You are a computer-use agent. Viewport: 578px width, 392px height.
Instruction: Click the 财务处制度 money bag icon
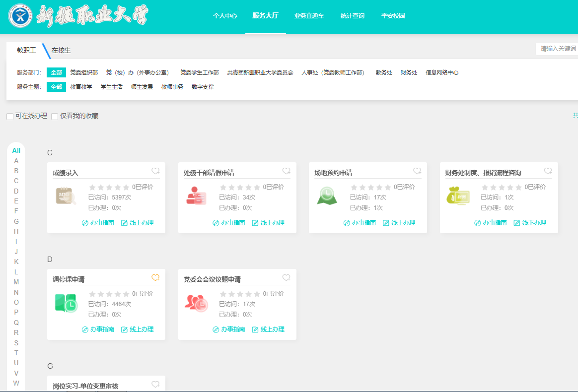(458, 196)
